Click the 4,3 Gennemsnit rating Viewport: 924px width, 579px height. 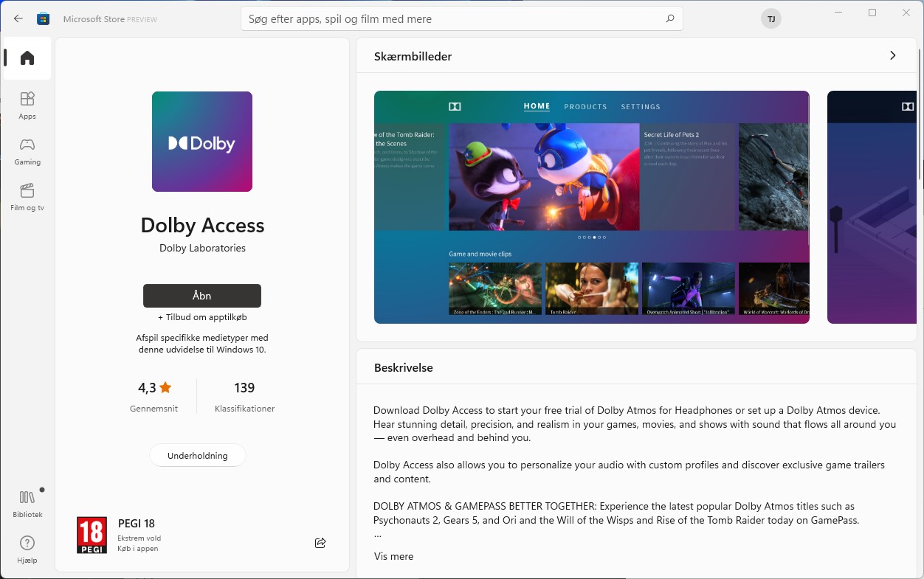[x=154, y=397]
